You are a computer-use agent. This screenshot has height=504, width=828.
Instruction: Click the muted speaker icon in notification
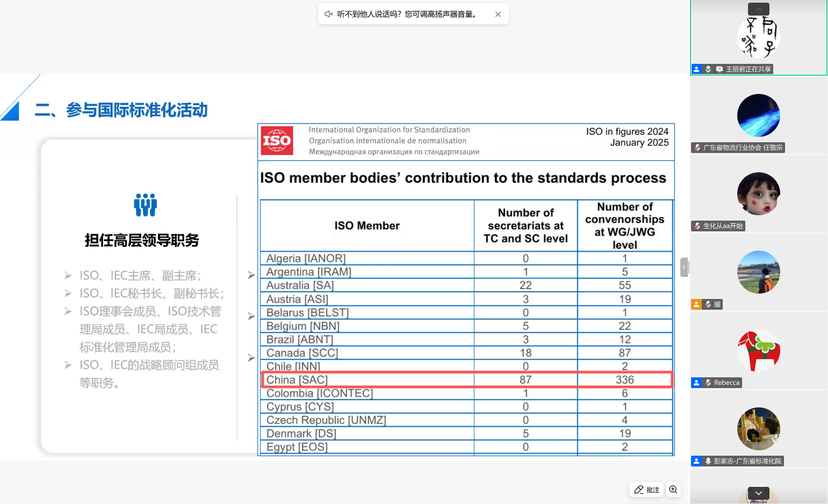coord(329,14)
